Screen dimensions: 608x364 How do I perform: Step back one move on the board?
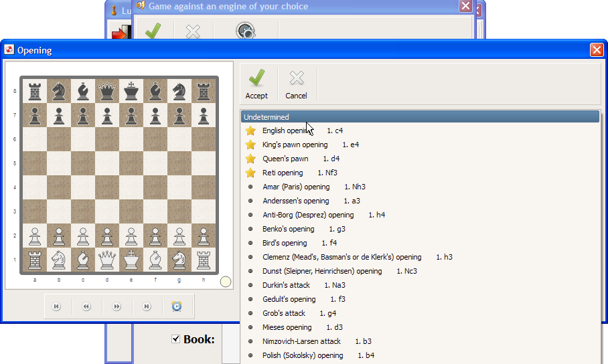pyautogui.click(x=86, y=306)
